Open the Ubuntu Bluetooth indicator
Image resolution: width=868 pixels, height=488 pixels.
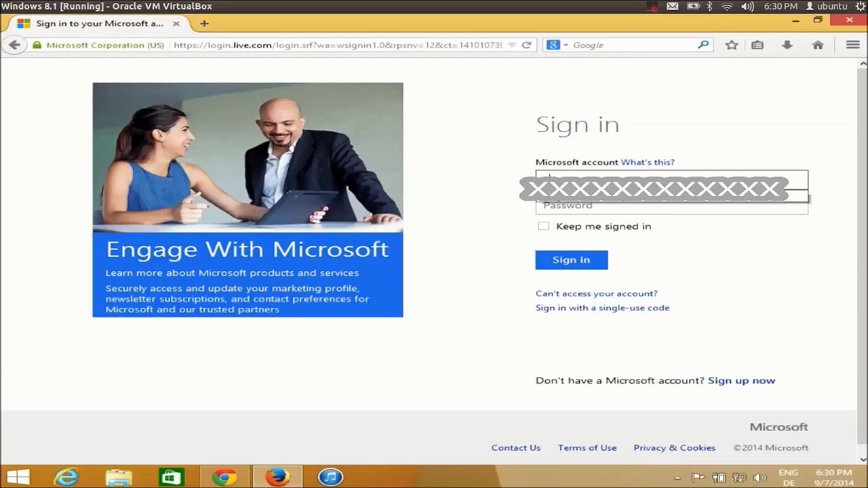tap(710, 6)
